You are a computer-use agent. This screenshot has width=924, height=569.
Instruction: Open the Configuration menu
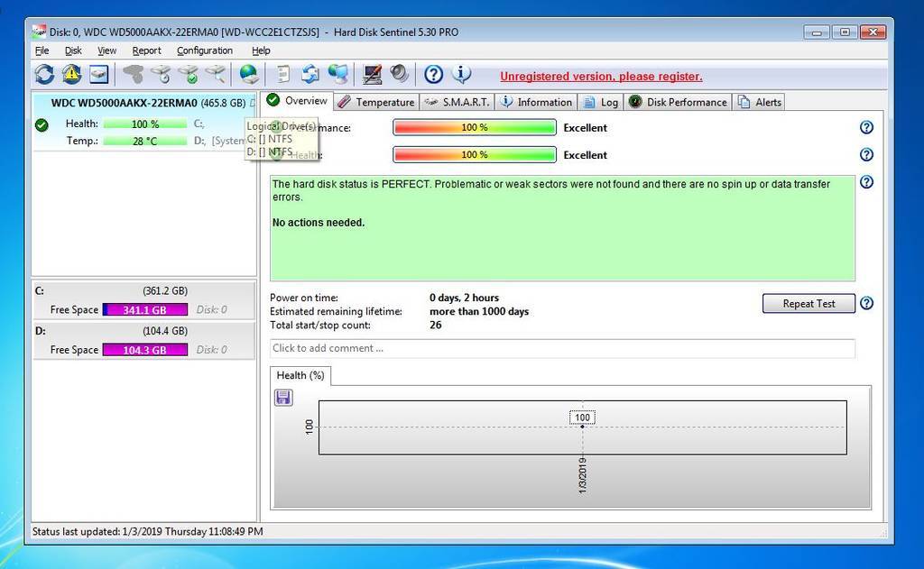pos(205,50)
